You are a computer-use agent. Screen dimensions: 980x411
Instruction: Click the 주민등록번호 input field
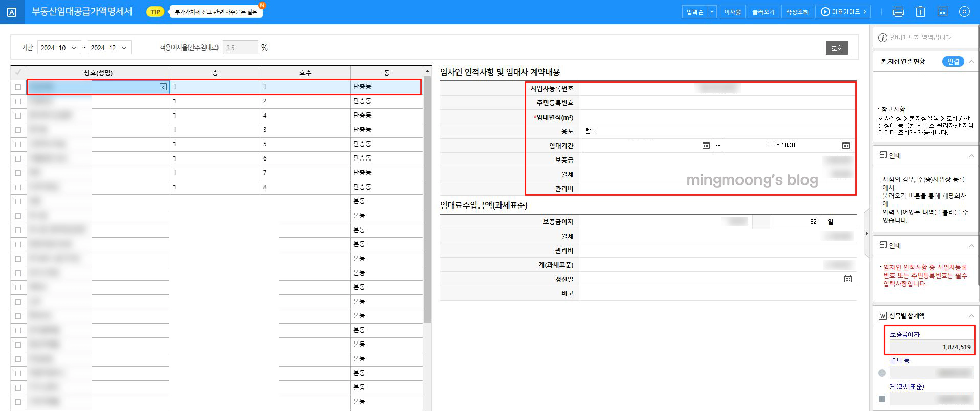pyautogui.click(x=717, y=103)
